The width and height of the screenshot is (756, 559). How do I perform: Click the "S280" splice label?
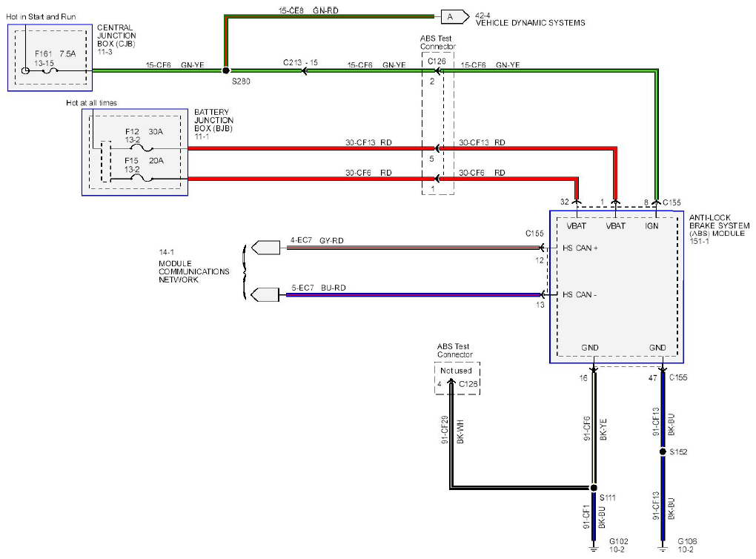coord(241,82)
